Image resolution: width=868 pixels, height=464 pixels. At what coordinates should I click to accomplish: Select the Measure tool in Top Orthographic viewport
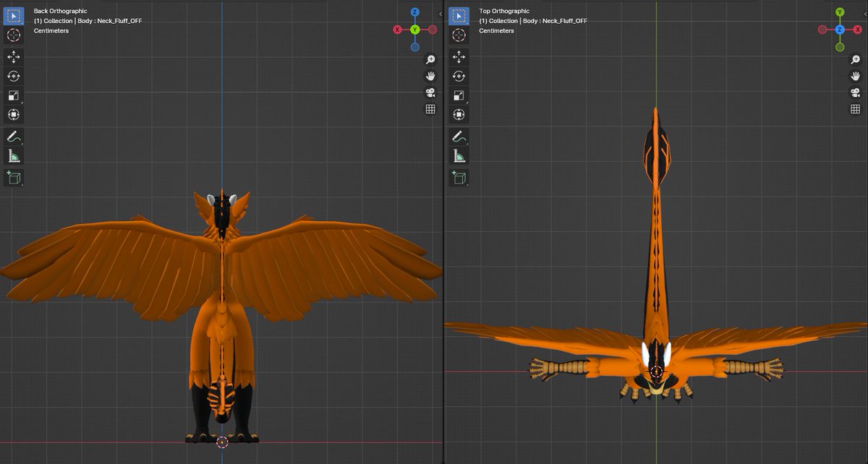(x=459, y=156)
